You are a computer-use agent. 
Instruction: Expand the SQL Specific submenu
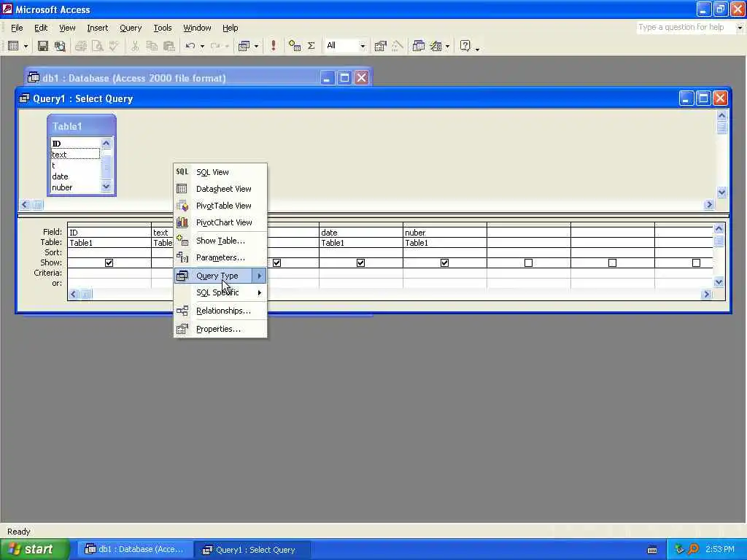click(x=220, y=292)
